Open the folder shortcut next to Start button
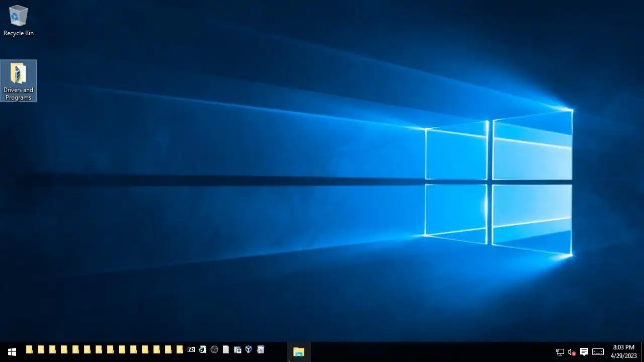 pyautogui.click(x=29, y=349)
